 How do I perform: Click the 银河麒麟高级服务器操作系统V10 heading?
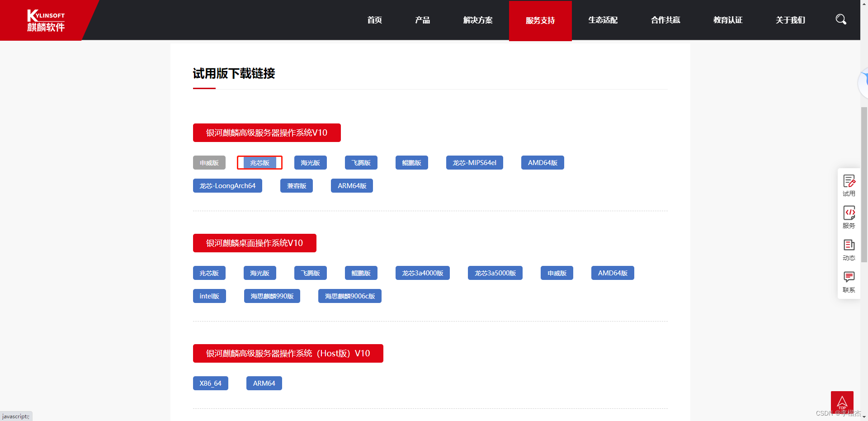(x=267, y=133)
